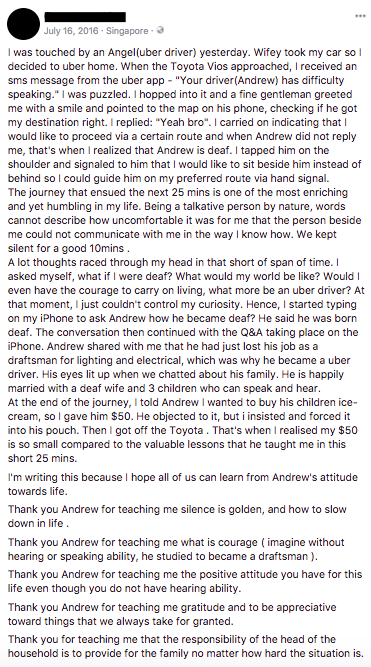Click the Singapore location link
Image resolution: width=371 pixels, height=667 pixels.
[x=127, y=31]
